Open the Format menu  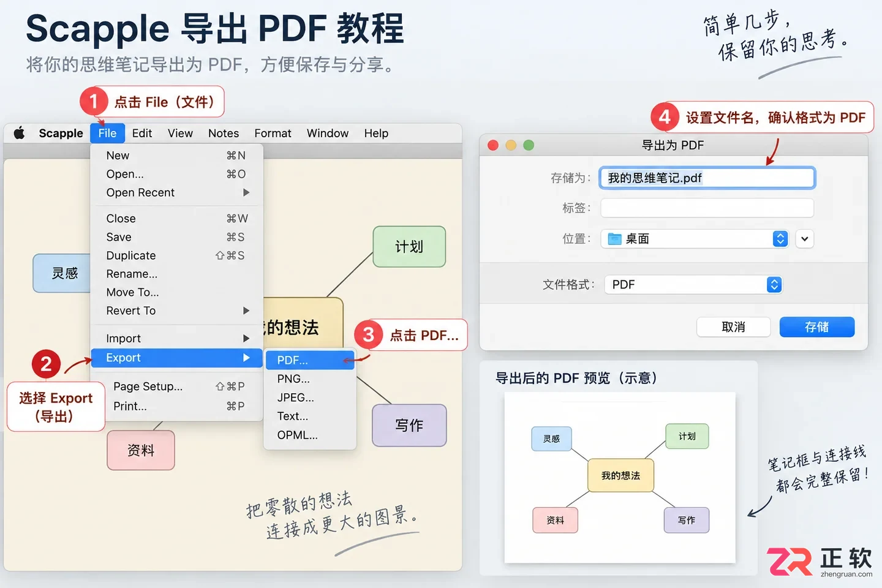tap(273, 133)
